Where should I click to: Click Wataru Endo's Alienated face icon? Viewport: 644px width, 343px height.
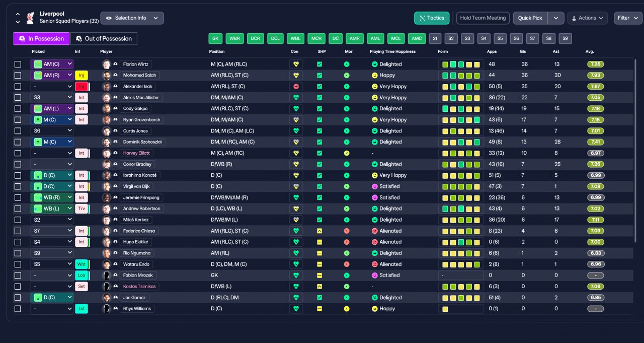pyautogui.click(x=374, y=264)
